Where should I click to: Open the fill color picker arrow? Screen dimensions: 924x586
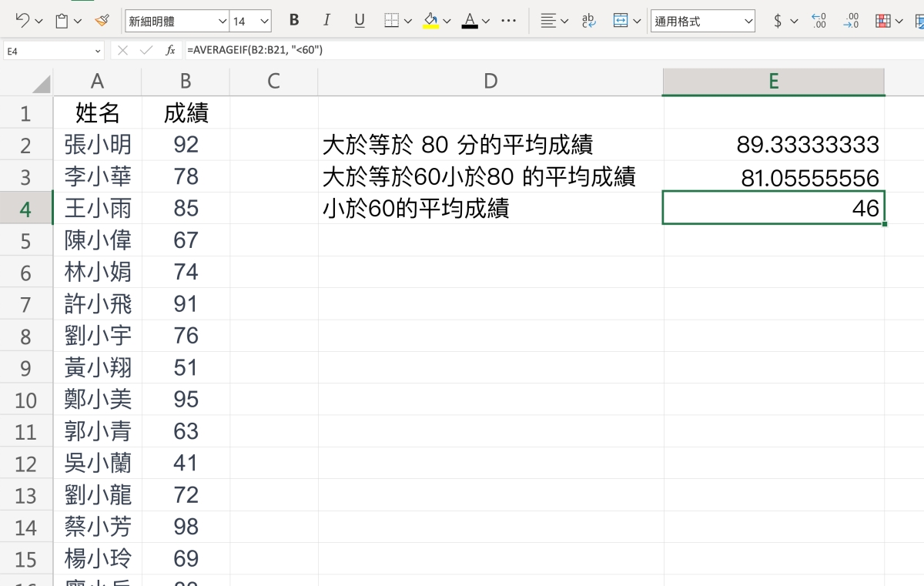coord(447,22)
